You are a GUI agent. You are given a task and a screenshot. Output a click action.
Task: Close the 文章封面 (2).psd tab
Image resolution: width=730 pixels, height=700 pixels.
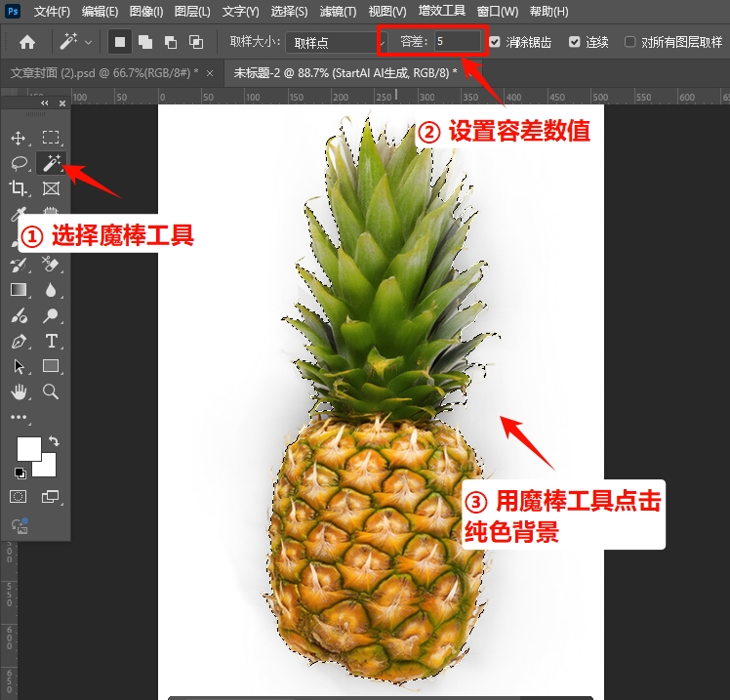[x=210, y=73]
